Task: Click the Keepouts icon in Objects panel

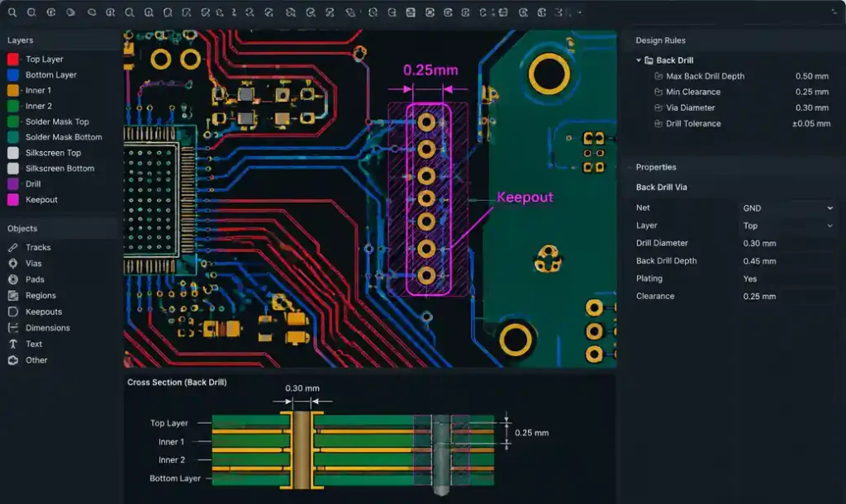Action: point(13,311)
